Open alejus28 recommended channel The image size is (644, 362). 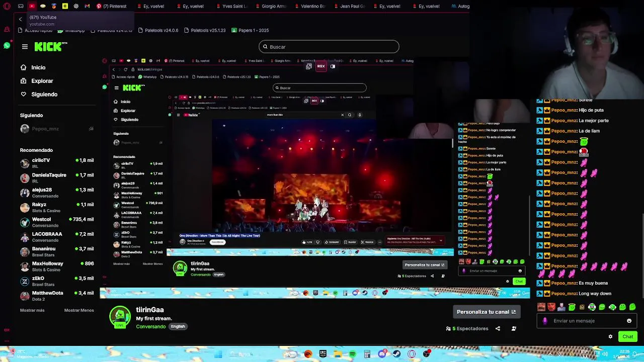[x=57, y=193]
